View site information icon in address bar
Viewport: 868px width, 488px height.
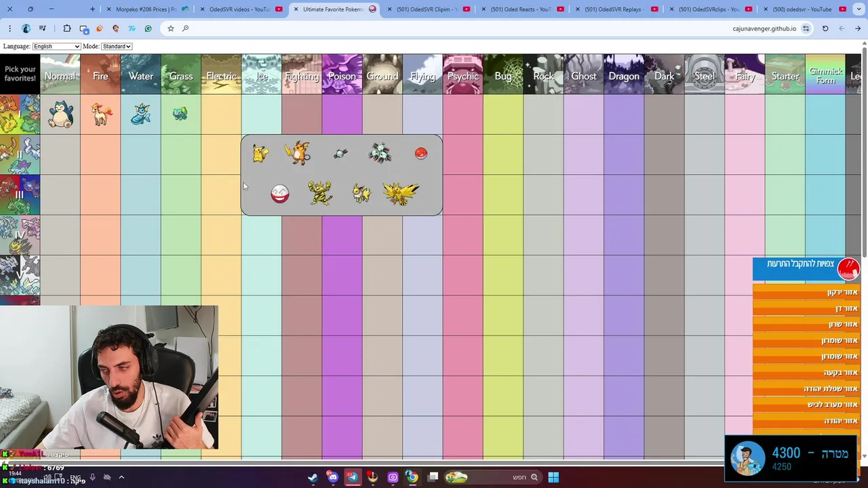(806, 28)
